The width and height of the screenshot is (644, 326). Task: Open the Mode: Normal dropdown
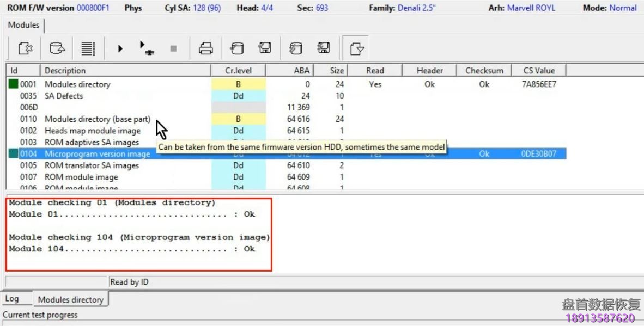610,8
